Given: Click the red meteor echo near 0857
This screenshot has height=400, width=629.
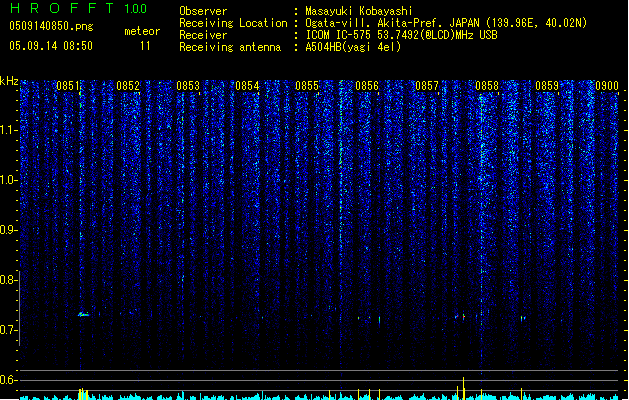Looking at the screenshot, I should pos(464,317).
